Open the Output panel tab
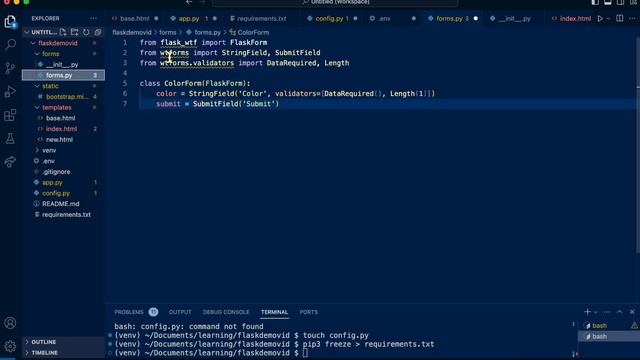Viewport: 640px width, 360px height. tap(180, 312)
